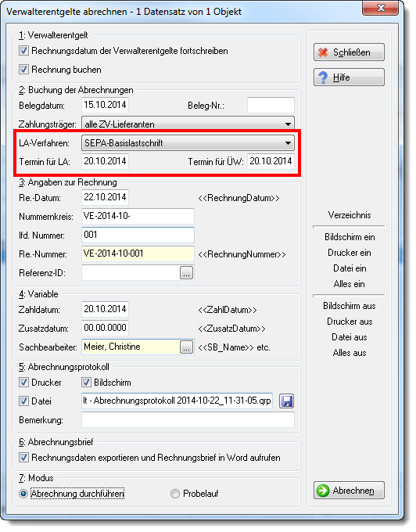Select Abrechnung durchführen radio option
Screen dimensions: 416x532
(23, 494)
